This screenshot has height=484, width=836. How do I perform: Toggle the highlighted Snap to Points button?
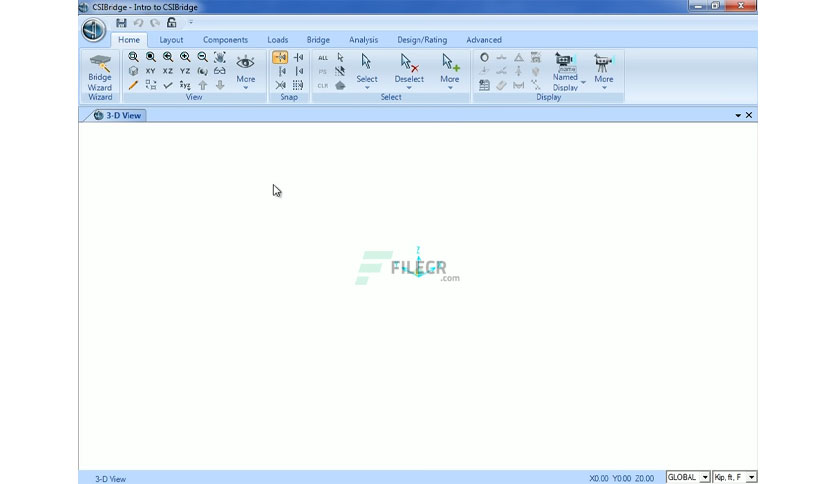click(280, 57)
